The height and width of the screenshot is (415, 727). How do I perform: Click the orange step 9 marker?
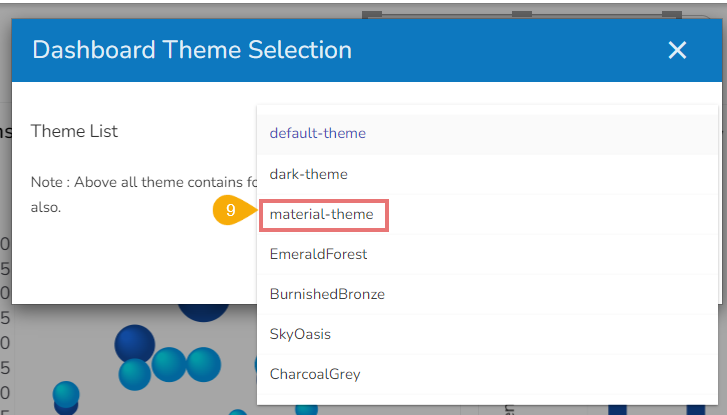point(230,211)
